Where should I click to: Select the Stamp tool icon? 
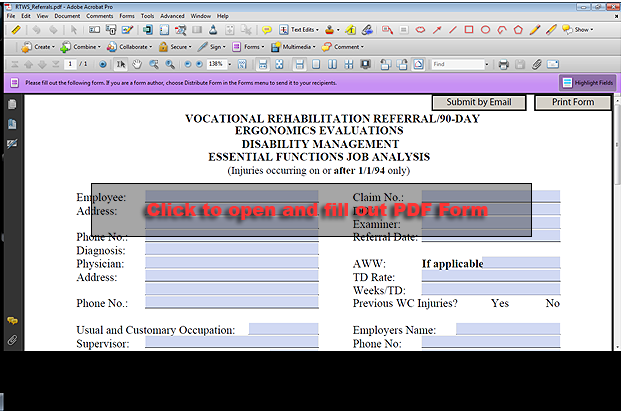[329, 30]
